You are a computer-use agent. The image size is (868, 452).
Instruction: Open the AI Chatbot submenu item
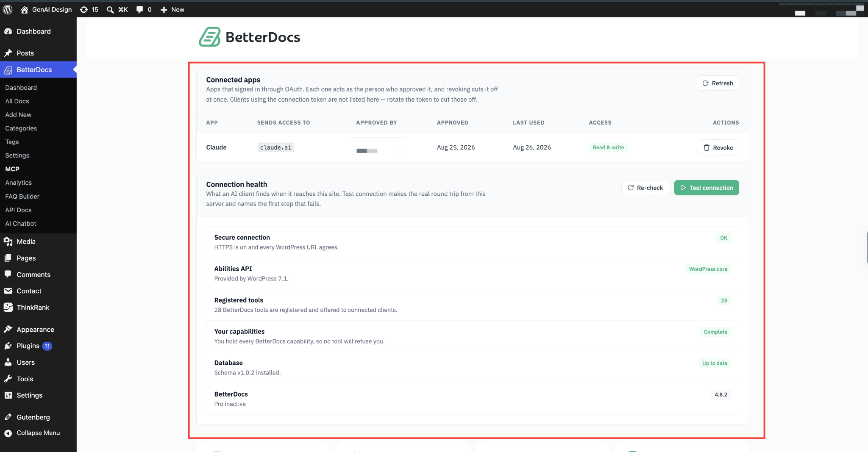[x=20, y=224]
